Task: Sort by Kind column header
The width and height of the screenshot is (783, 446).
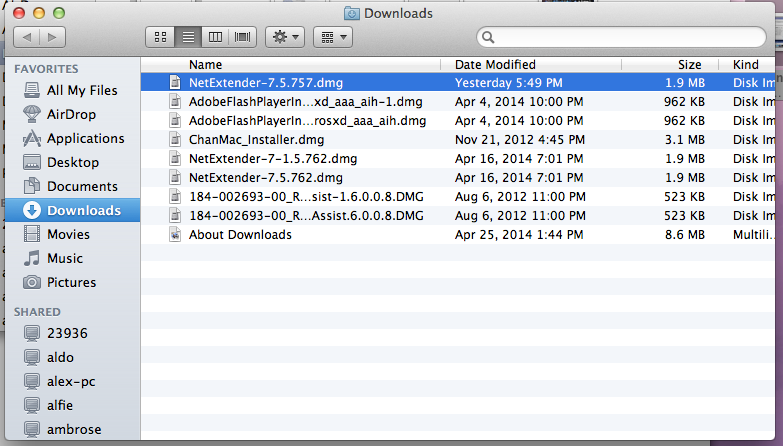Action: tap(747, 64)
